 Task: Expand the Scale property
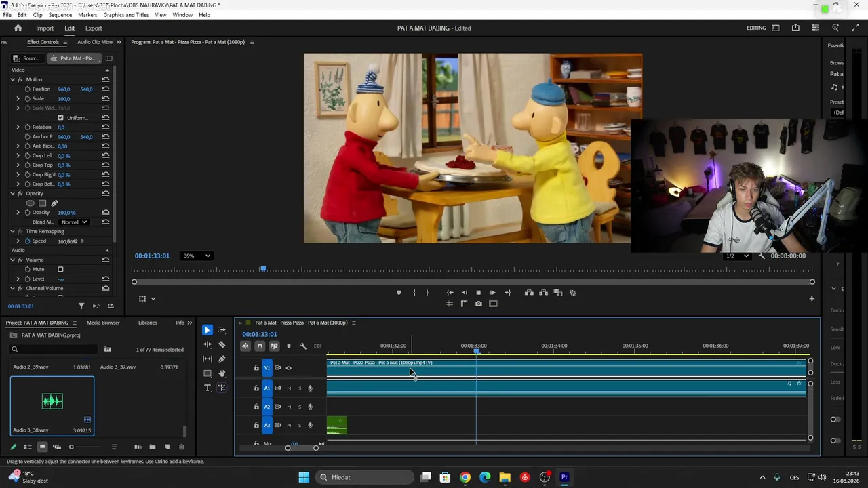tap(18, 99)
